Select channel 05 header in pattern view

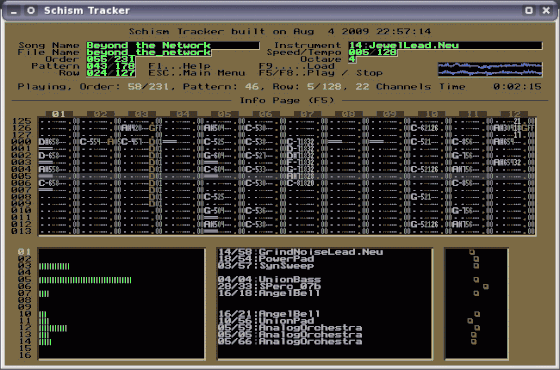pos(224,114)
